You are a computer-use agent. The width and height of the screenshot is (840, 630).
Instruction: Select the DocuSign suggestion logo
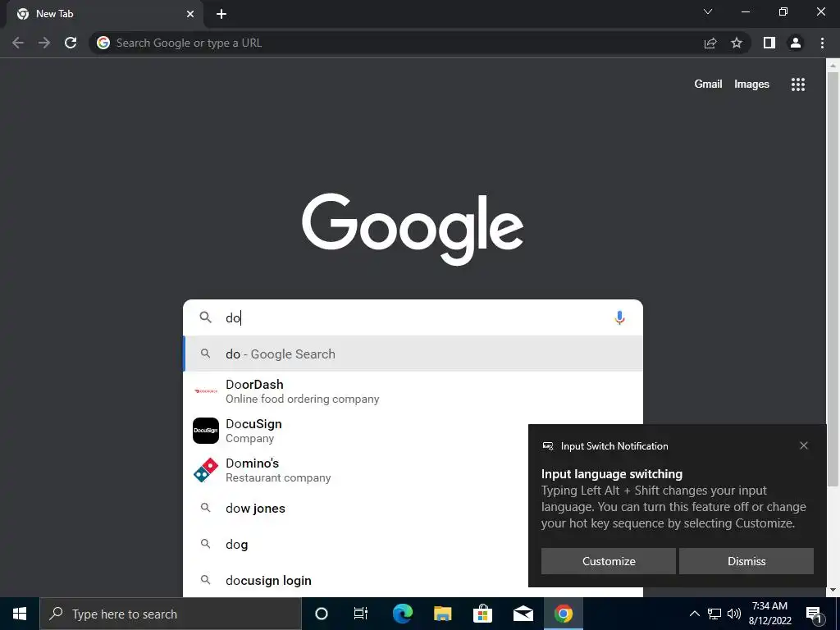[x=206, y=431]
